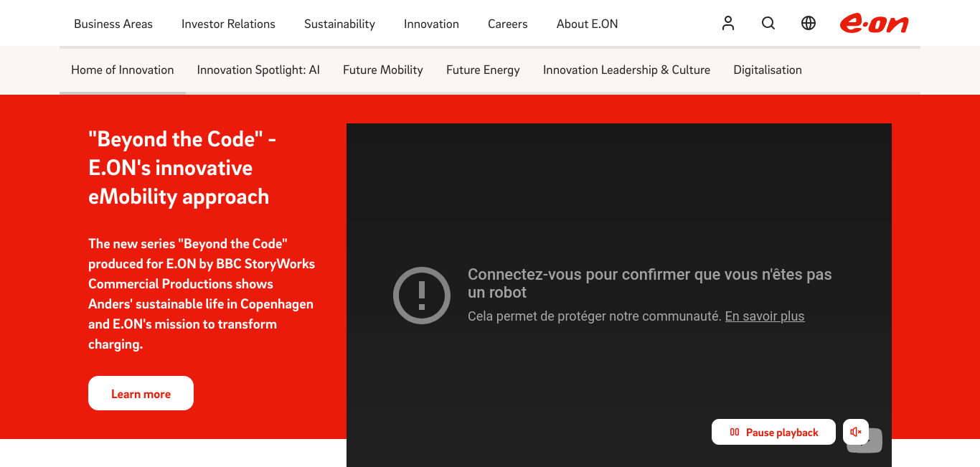This screenshot has height=467, width=980.
Task: Open Business Areas menu
Action: (113, 24)
